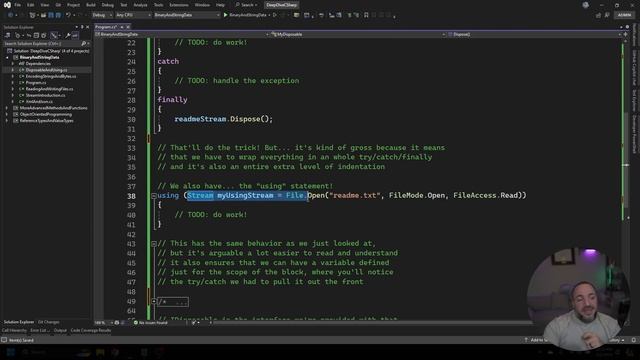Open the View menu
The image size is (640, 360).
click(x=45, y=5)
